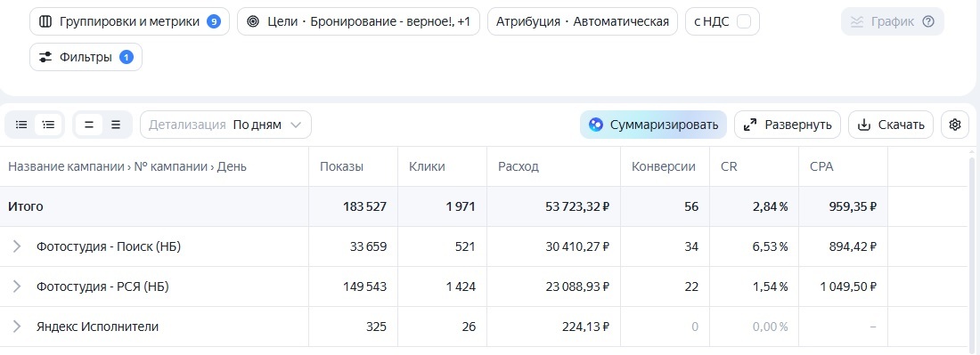Click CR column header
980x355 pixels.
point(729,166)
